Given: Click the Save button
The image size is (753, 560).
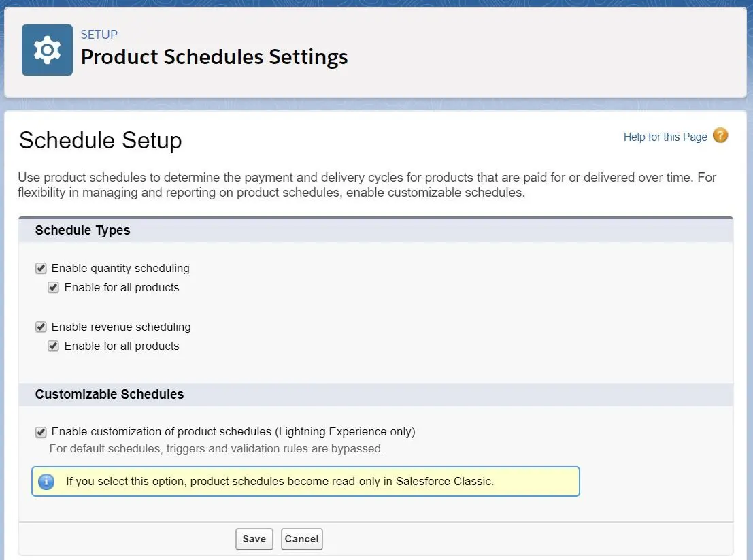Looking at the screenshot, I should coord(254,539).
